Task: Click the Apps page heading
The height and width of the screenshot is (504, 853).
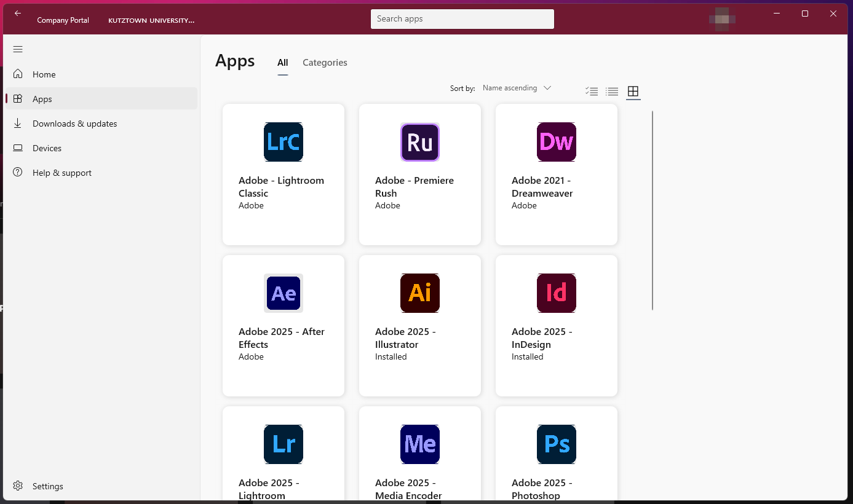Action: (x=235, y=61)
